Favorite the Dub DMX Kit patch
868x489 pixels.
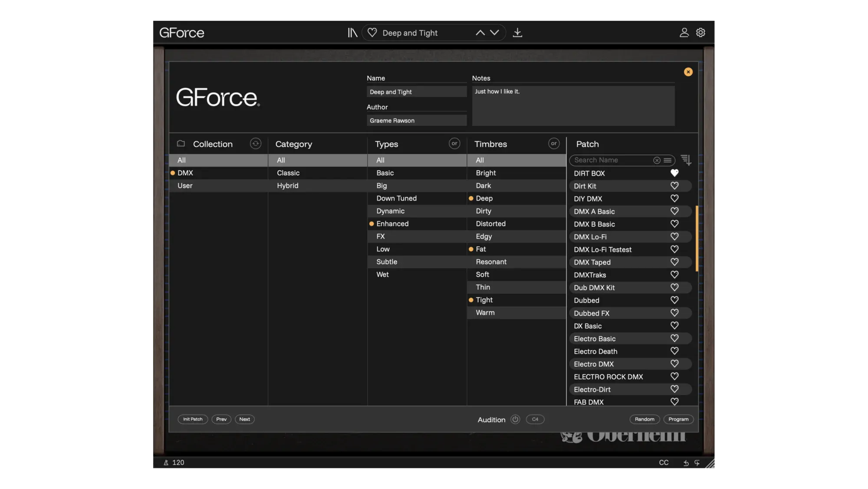674,287
